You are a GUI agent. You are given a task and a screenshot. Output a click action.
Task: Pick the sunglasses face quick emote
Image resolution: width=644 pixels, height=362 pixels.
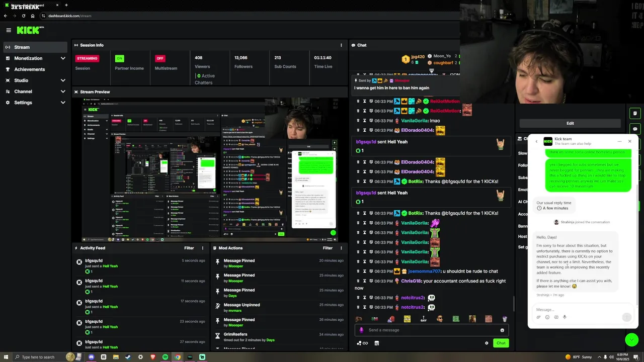tap(440, 319)
